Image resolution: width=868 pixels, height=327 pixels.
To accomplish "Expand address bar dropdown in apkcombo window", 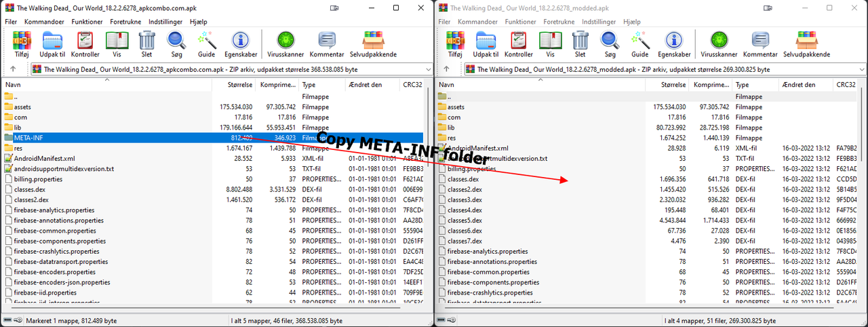I will (427, 69).
